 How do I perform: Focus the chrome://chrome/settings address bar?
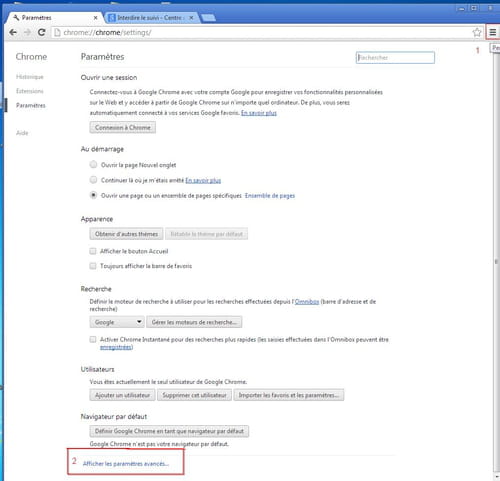pos(267,32)
